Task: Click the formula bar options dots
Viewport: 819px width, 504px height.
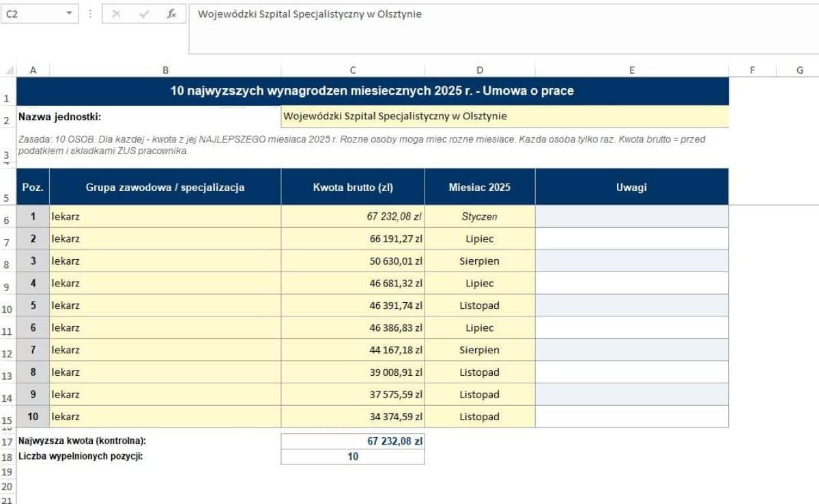Action: 90,14
